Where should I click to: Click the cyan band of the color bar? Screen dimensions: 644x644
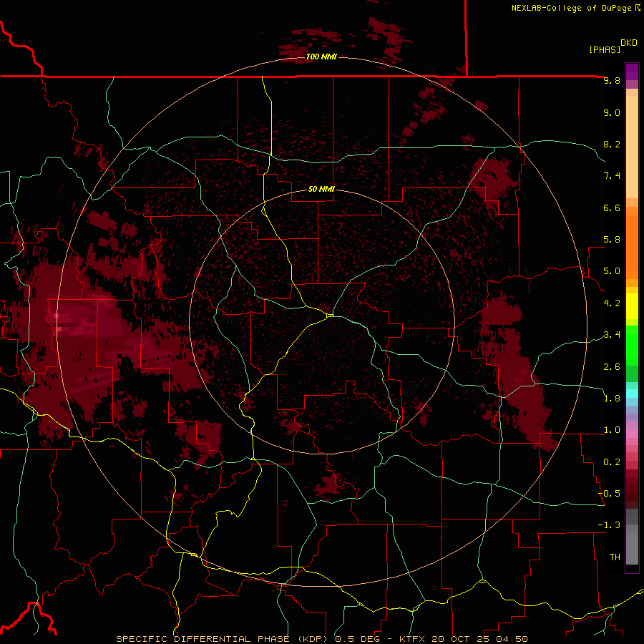coord(632,394)
